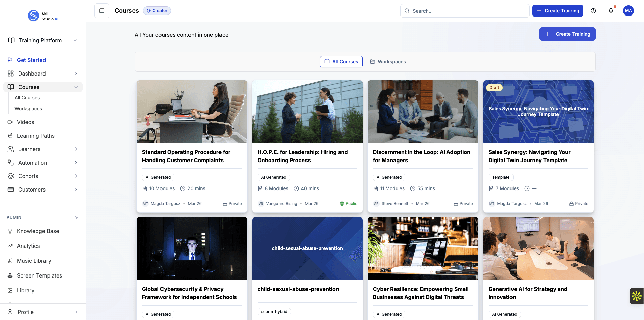Screen dimensions: 644x320
Task: Collapse the ADMIN section chevron
Action: [x=77, y=217]
